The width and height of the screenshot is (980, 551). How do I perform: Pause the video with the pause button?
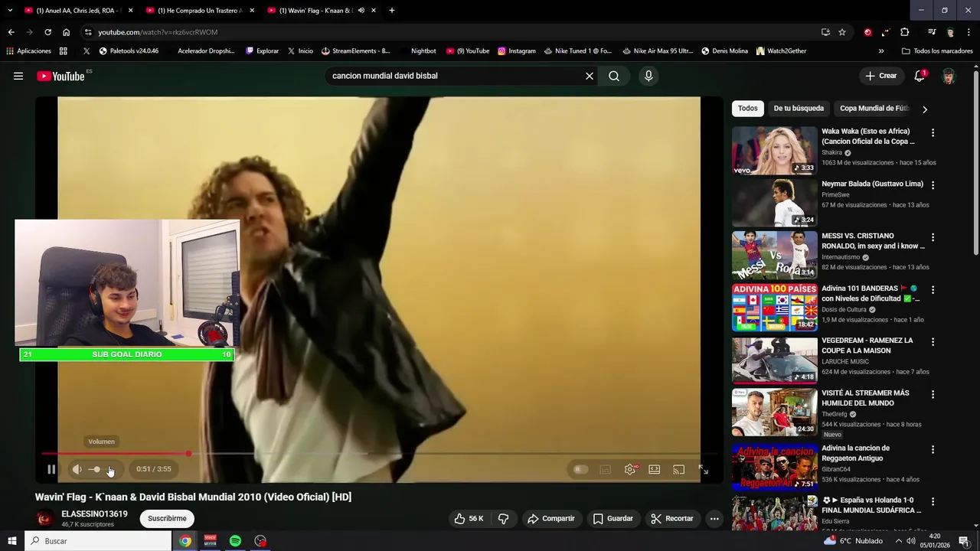tap(51, 469)
